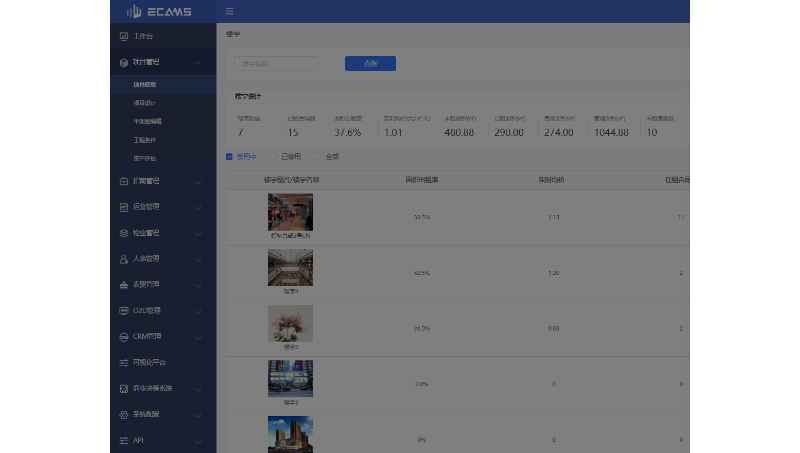Click the ECAMS logo

(x=160, y=12)
